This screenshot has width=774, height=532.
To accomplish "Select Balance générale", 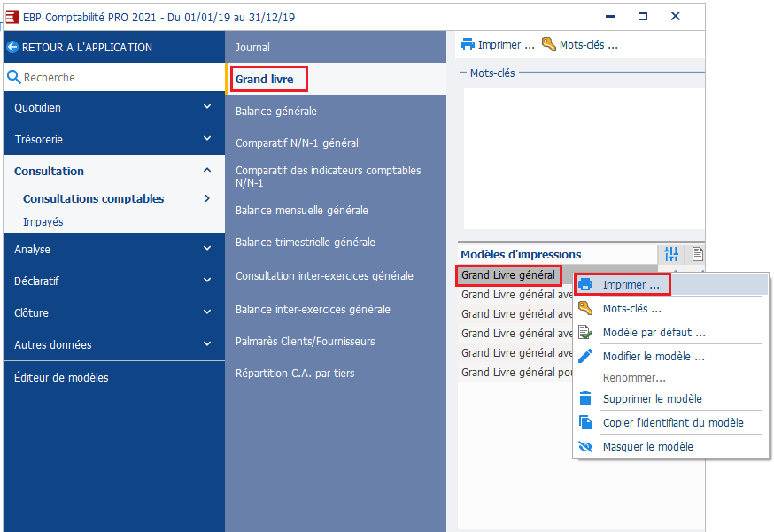I will click(x=336, y=111).
